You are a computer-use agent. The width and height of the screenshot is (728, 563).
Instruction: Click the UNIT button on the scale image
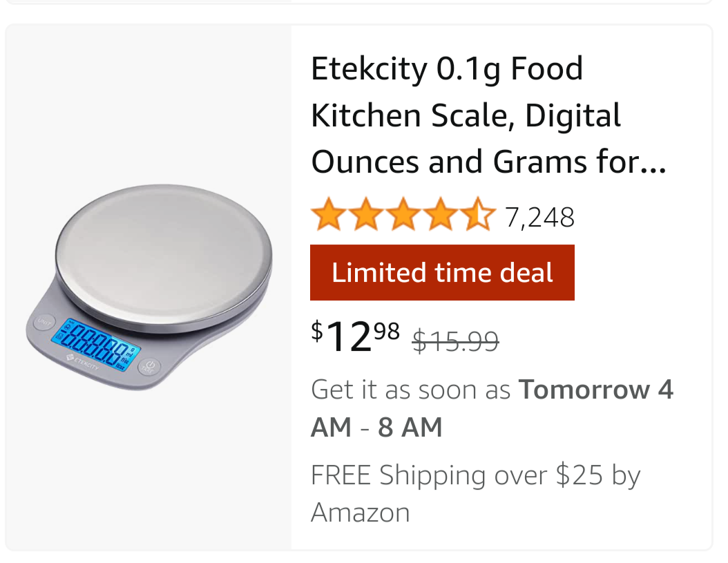point(44,322)
